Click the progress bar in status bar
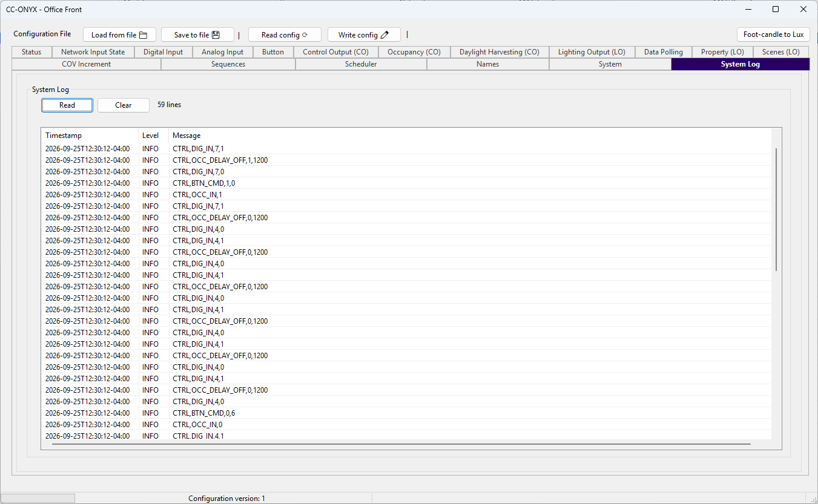Viewport: 818px width, 504px height. point(39,498)
